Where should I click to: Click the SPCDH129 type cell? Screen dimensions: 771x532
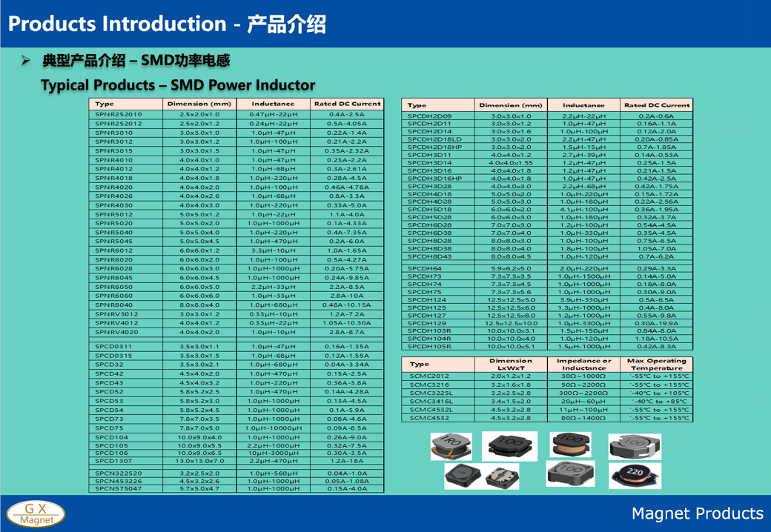click(428, 323)
